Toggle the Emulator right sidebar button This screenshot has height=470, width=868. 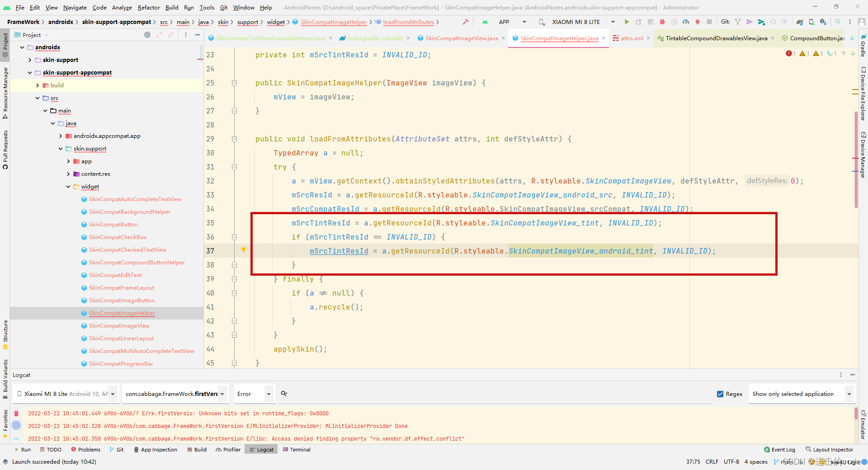coord(863,425)
